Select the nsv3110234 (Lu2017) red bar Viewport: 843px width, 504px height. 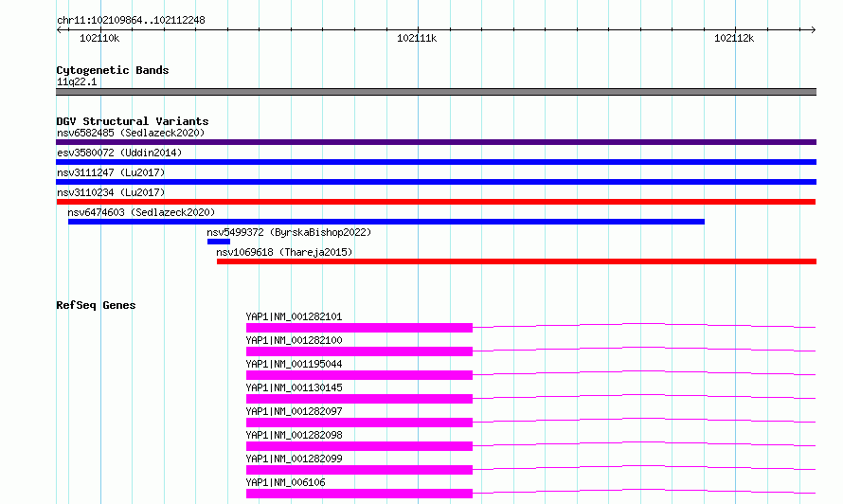436,202
